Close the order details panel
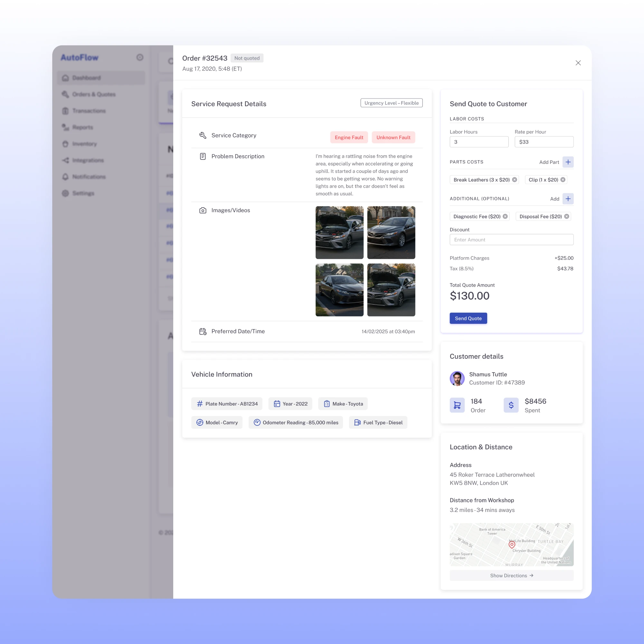Viewport: 644px width, 644px height. pyautogui.click(x=578, y=63)
